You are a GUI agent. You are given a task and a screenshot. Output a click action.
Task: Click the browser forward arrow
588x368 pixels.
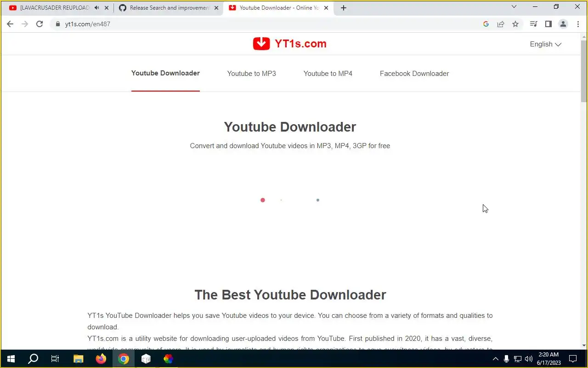point(25,24)
